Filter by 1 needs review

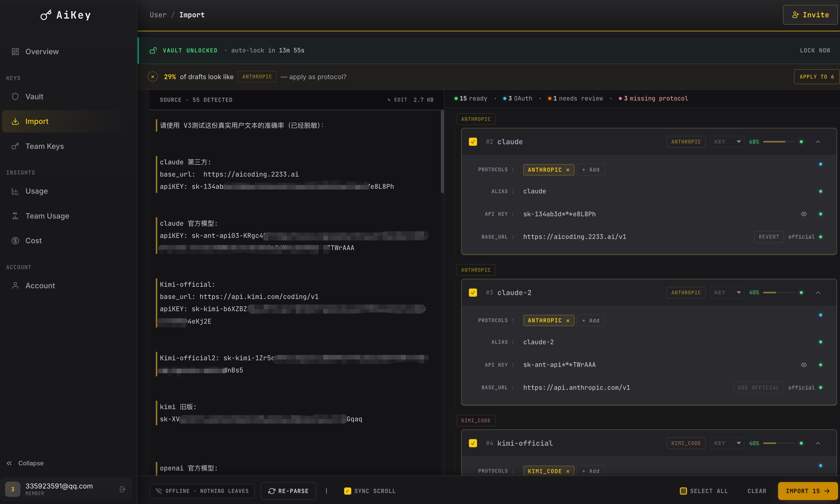(576, 98)
